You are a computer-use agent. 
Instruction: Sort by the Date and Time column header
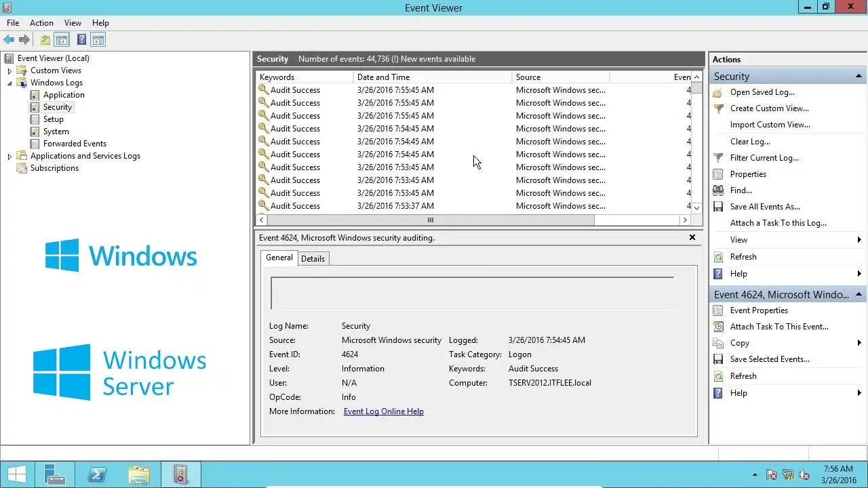point(433,77)
